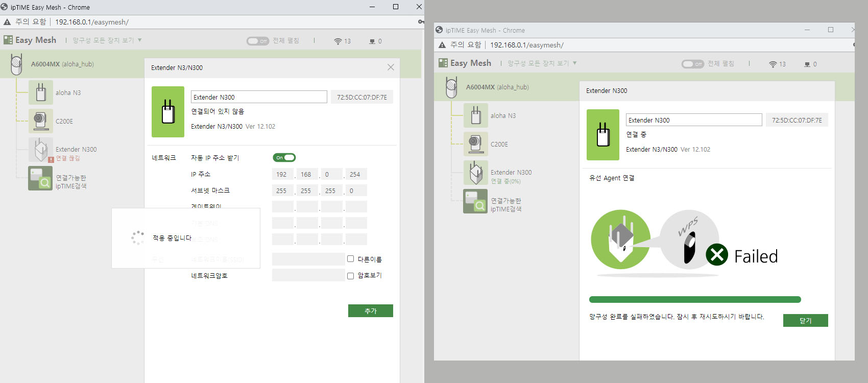
Task: Click the green extender icon in Extender N3/N300 dialog
Action: [168, 112]
